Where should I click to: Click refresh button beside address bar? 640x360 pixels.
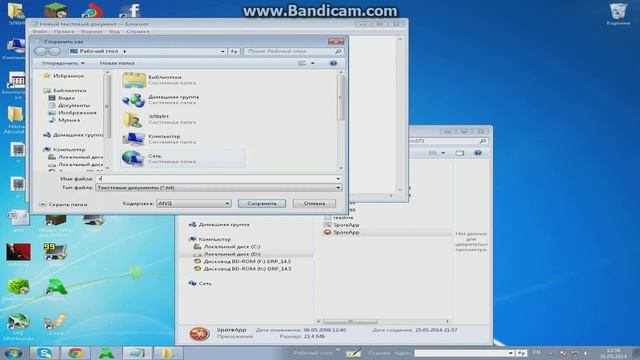click(234, 51)
